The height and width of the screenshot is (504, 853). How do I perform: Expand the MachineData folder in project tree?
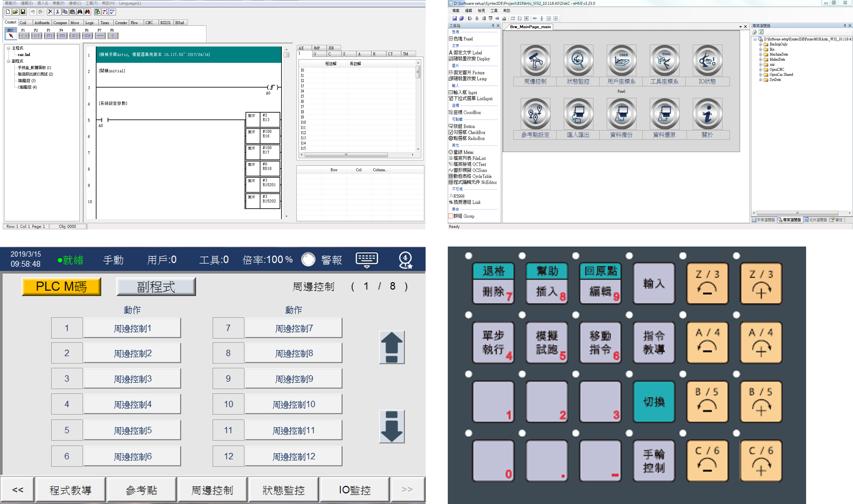pos(760,54)
